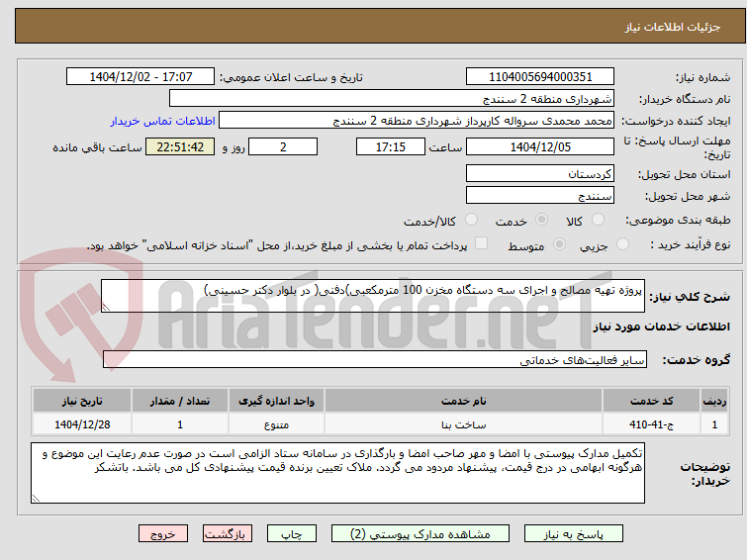Image resolution: width=747 pixels, height=560 pixels.
Task: Click the deadline time field 17:15
Action: (x=391, y=146)
